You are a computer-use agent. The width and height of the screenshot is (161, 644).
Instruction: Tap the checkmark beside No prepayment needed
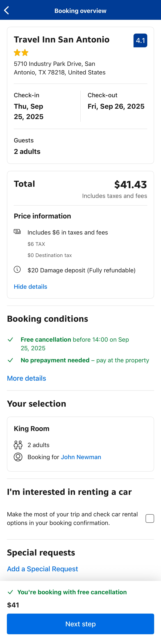point(10,360)
